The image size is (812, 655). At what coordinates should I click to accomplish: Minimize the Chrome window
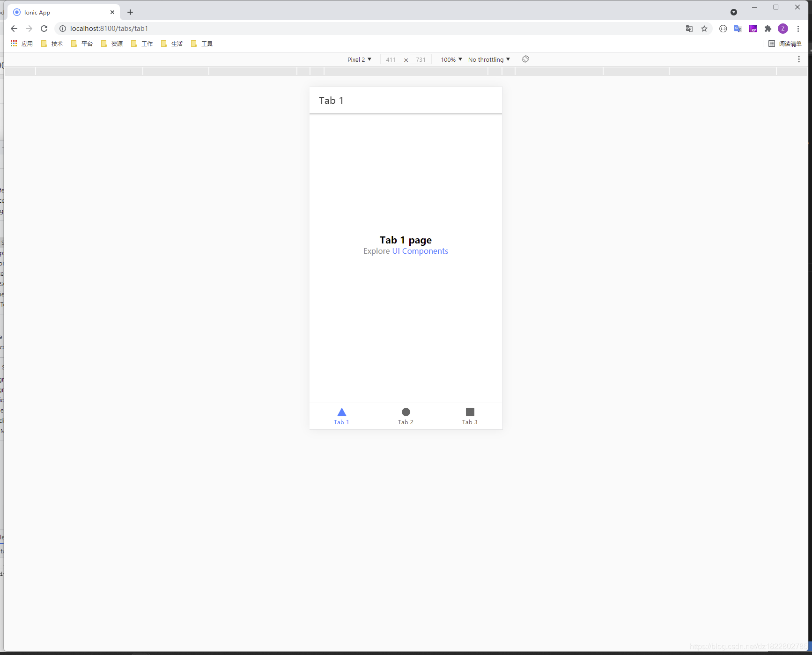click(754, 7)
